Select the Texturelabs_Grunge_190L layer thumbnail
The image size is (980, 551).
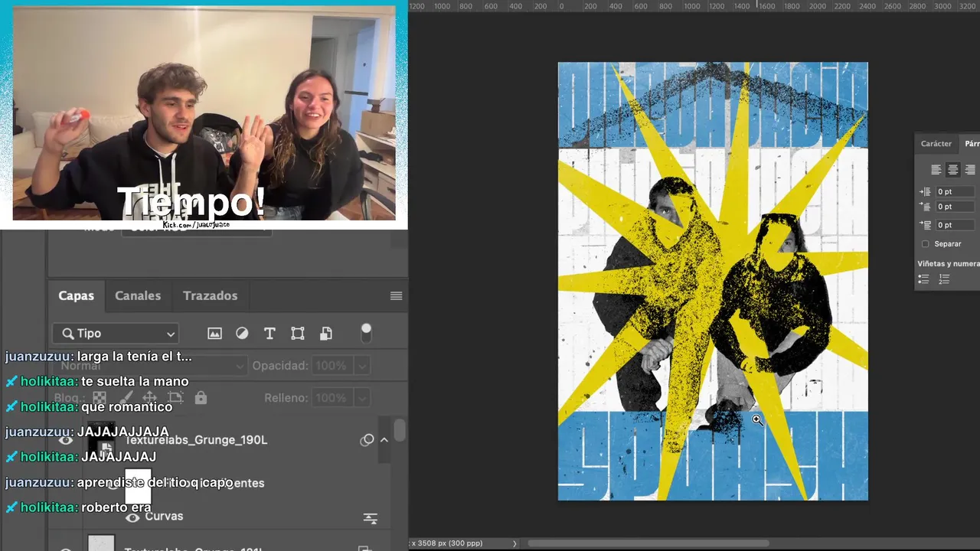102,439
